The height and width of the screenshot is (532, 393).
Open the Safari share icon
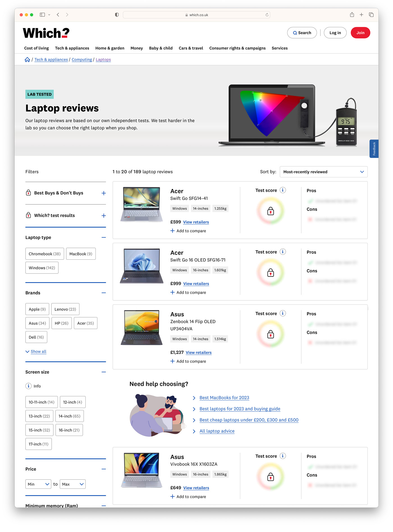click(x=352, y=15)
